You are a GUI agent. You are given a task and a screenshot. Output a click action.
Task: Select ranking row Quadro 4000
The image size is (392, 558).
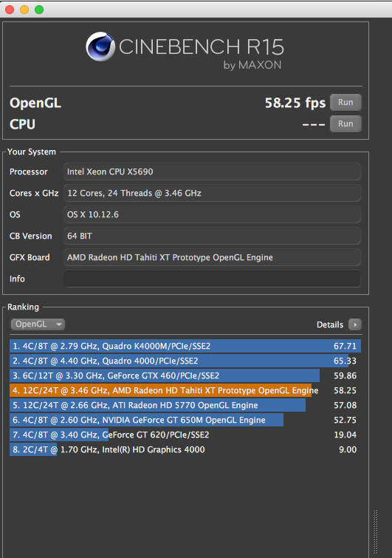click(185, 361)
